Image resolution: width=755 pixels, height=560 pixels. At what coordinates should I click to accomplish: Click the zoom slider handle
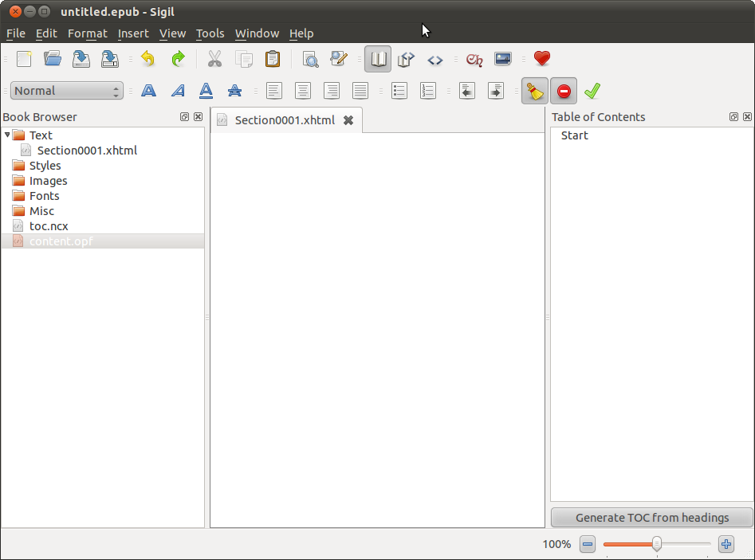click(x=656, y=544)
